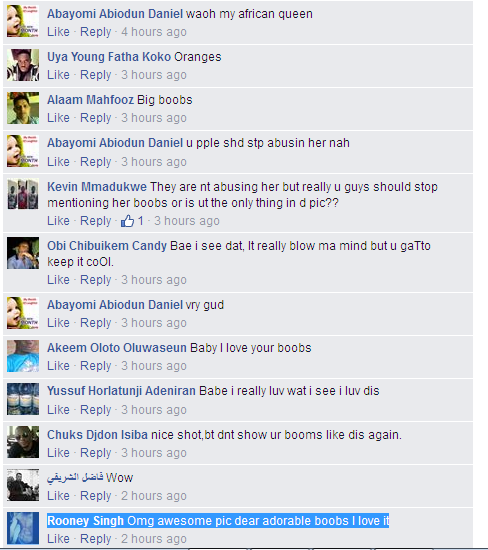The height and width of the screenshot is (550, 488).
Task: Open Obi Chibuikem Candy's avatar
Action: tap(23, 253)
